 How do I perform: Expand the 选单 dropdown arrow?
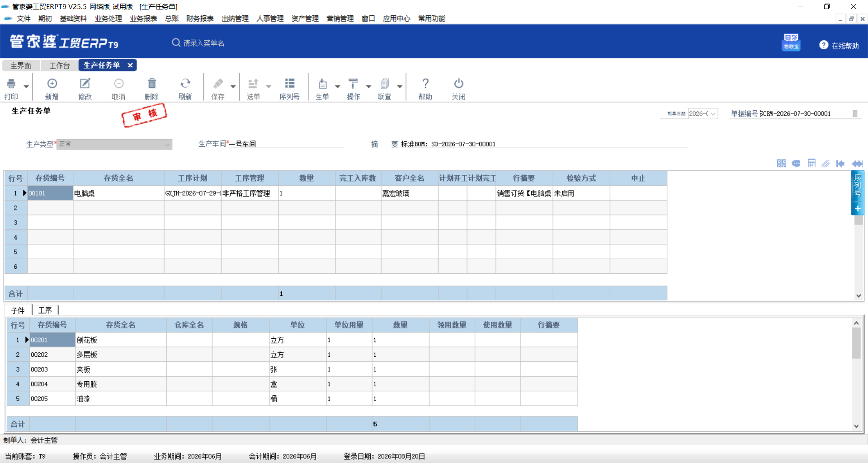[x=269, y=86]
